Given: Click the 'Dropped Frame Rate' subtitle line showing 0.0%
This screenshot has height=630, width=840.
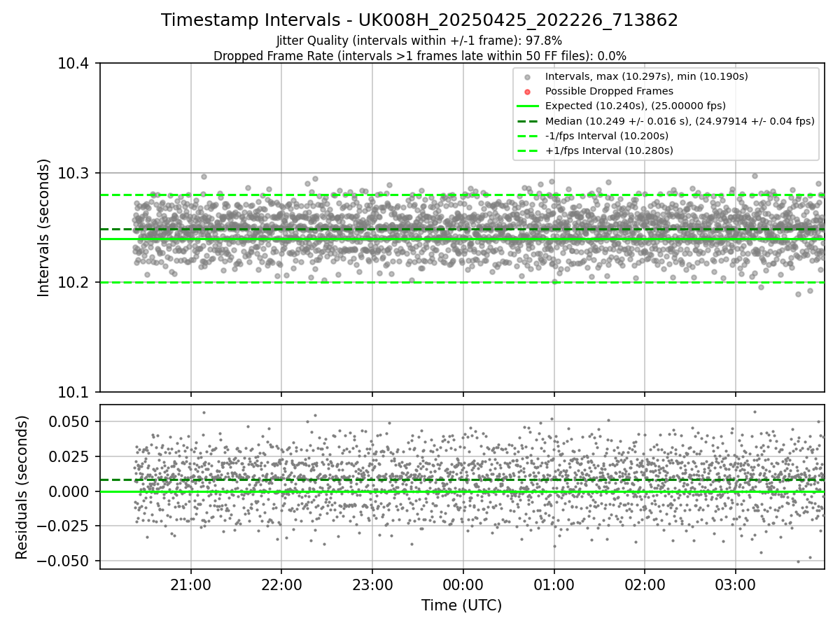Looking at the screenshot, I should pyautogui.click(x=419, y=56).
